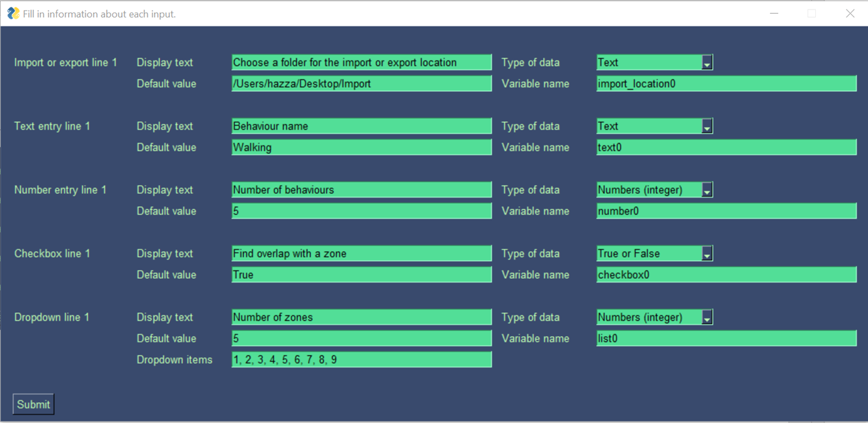The width and height of the screenshot is (868, 423).
Task: Open the Type of data dropdown for Import line
Action: tap(707, 62)
